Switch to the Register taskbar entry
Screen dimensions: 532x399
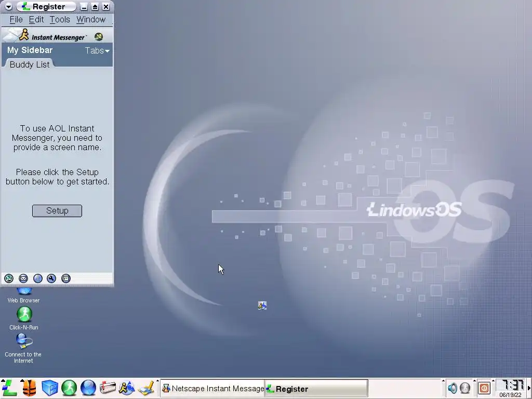316,389
